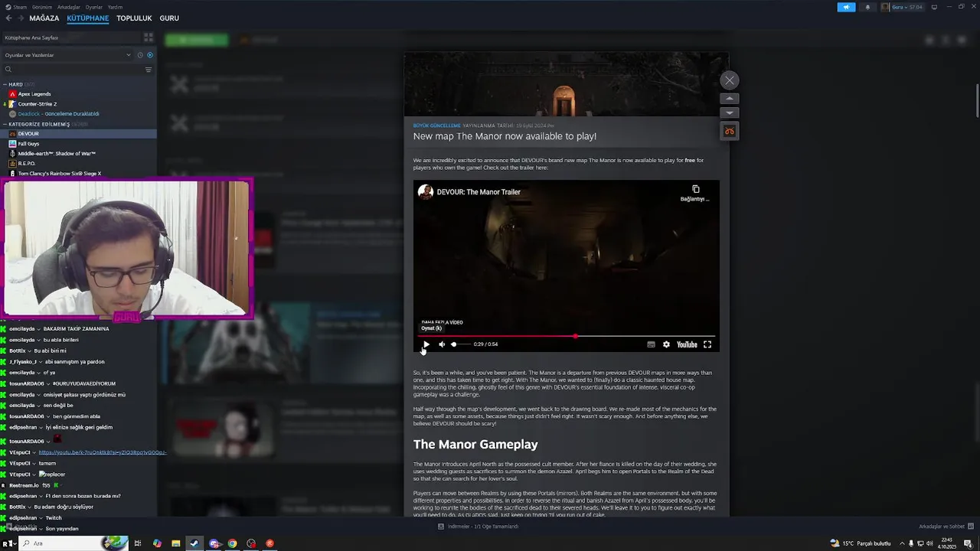Click the Steam taskbar icon
980x551 pixels.
(194, 543)
